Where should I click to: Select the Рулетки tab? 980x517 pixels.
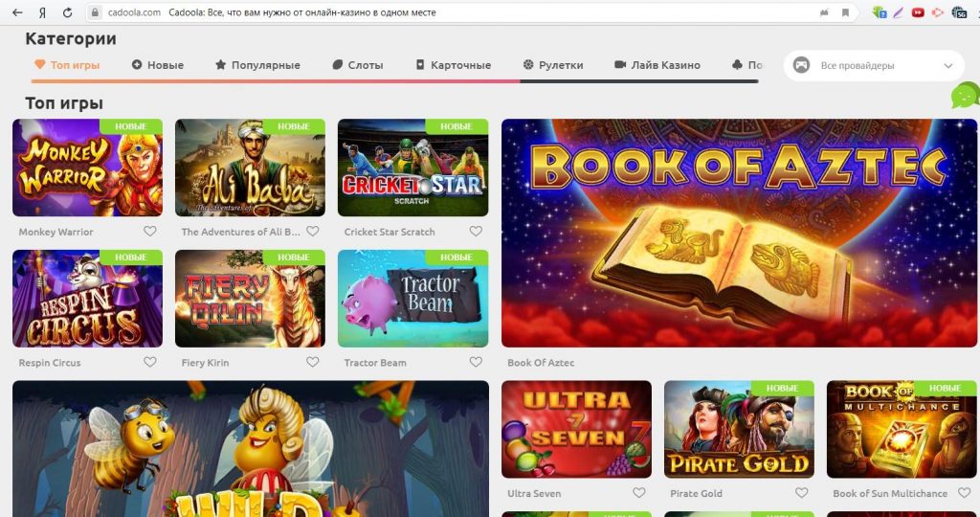pos(553,65)
